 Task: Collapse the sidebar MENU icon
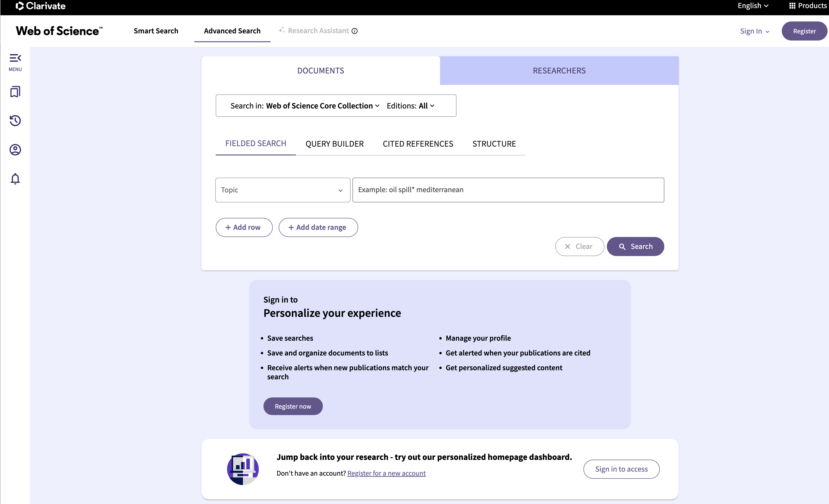click(x=15, y=62)
